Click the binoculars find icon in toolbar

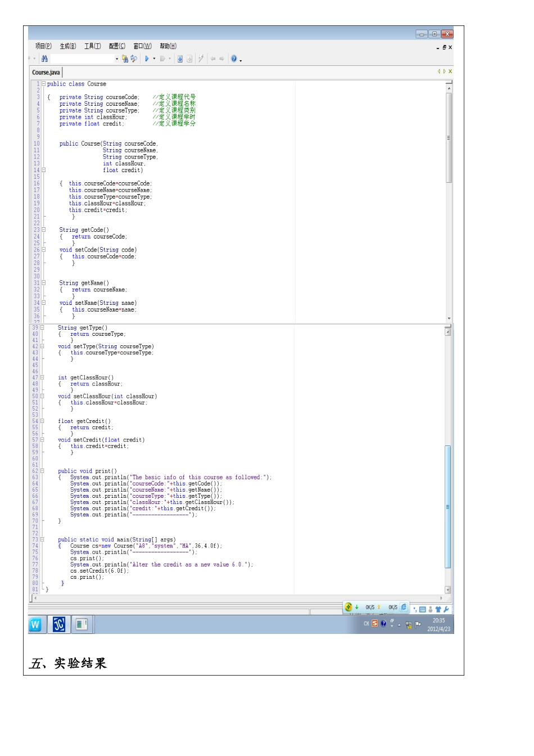[x=44, y=58]
